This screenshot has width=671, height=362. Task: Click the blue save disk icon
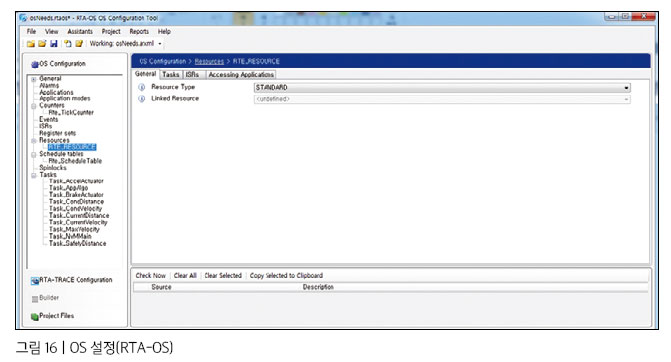(x=54, y=44)
